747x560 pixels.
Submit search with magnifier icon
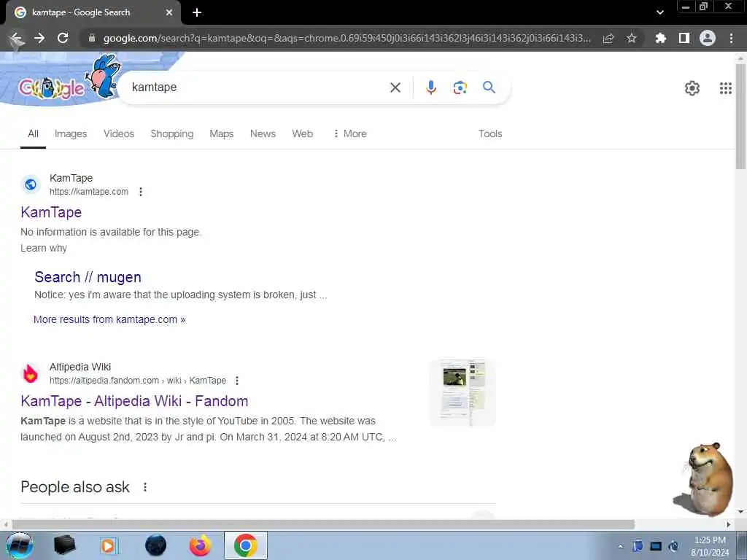coord(489,87)
